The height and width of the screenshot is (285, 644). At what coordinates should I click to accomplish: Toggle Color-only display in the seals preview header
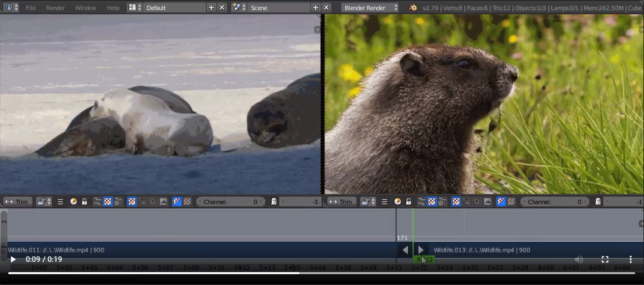pyautogui.click(x=187, y=202)
